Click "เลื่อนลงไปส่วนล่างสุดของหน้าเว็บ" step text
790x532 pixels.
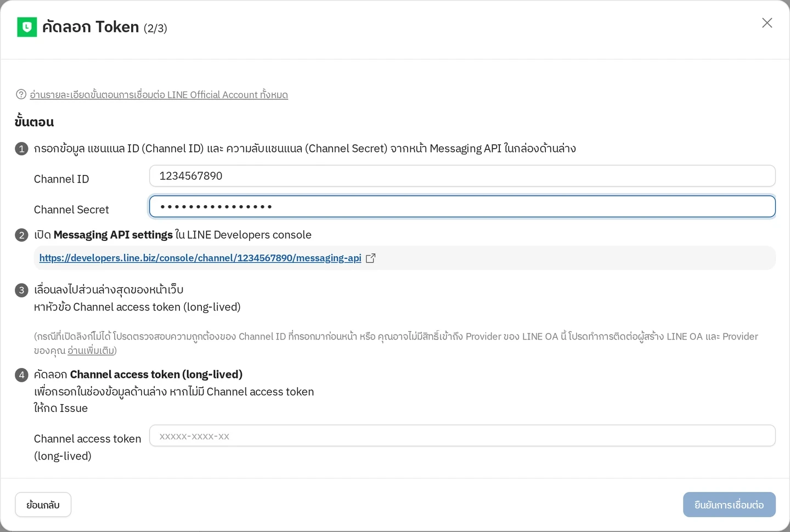109,290
